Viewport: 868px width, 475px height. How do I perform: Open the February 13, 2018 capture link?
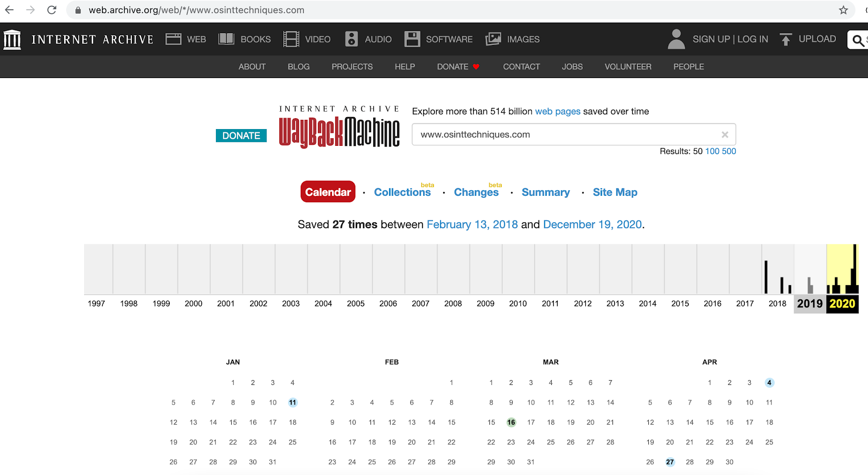[473, 224]
